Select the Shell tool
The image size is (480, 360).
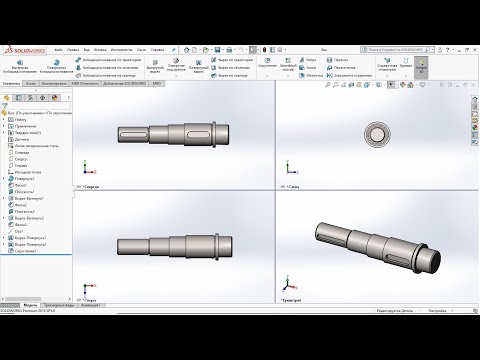(311, 76)
